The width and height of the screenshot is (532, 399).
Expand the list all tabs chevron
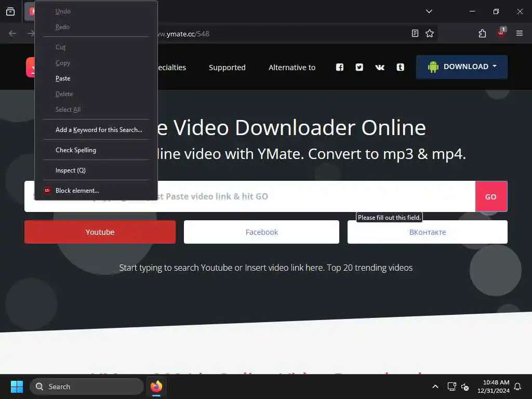pos(429,11)
